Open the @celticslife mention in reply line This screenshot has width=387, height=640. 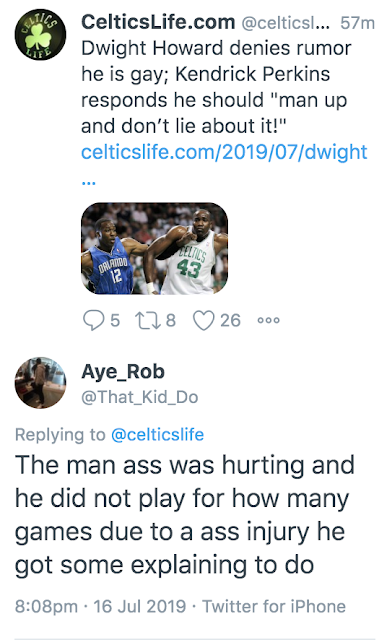(157, 435)
